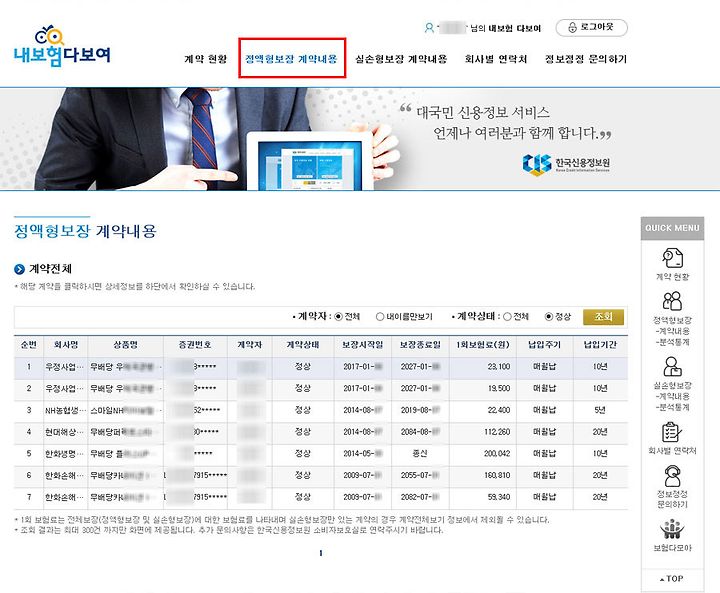Click quick menu 정보정정 문의하기 icon

coord(672,476)
